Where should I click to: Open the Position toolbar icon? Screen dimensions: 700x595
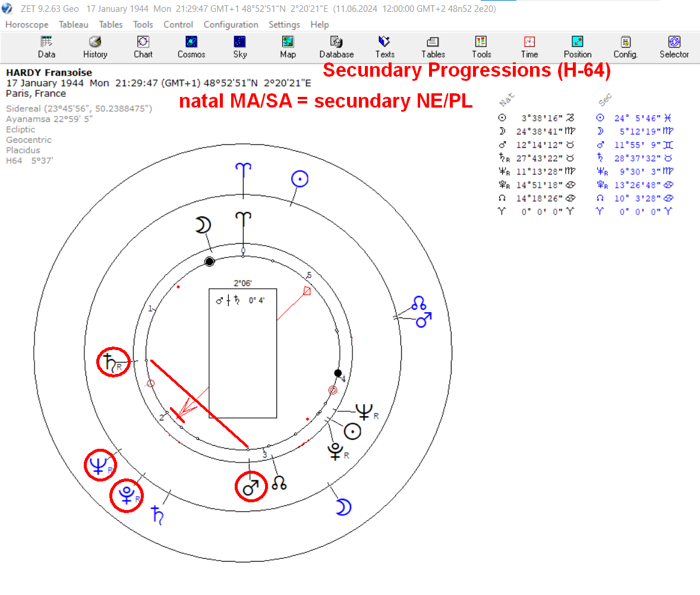pos(578,48)
